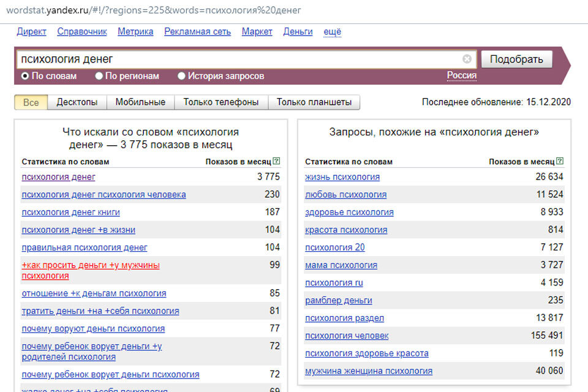
Task: Select the "По регионам" radio button
Action: point(98,76)
